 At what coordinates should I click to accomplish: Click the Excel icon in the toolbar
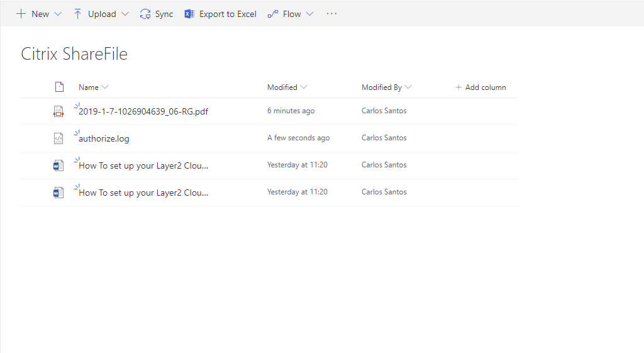pyautogui.click(x=189, y=14)
